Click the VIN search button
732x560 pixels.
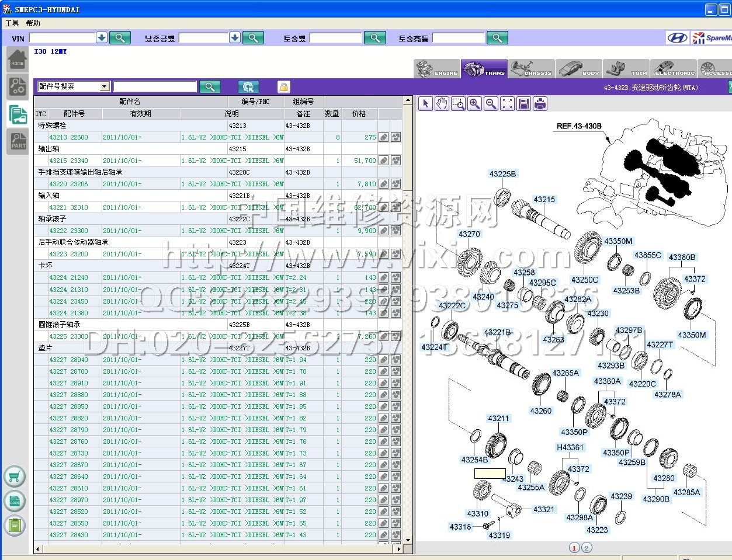pos(120,38)
